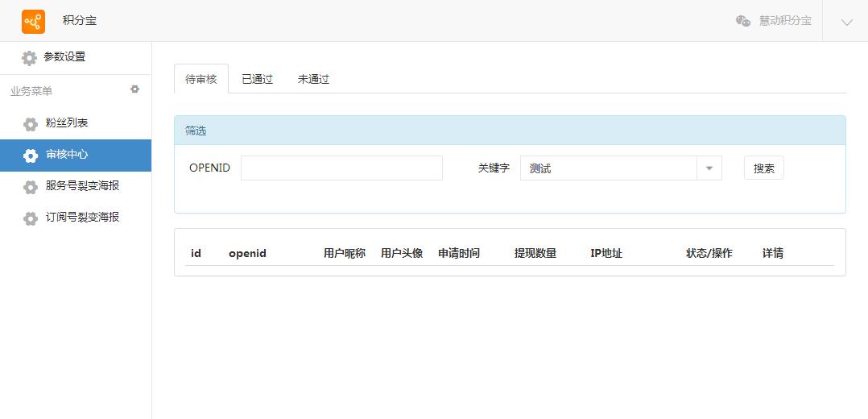Switch to the 待审核 tab
The image size is (868, 419).
coord(201,79)
